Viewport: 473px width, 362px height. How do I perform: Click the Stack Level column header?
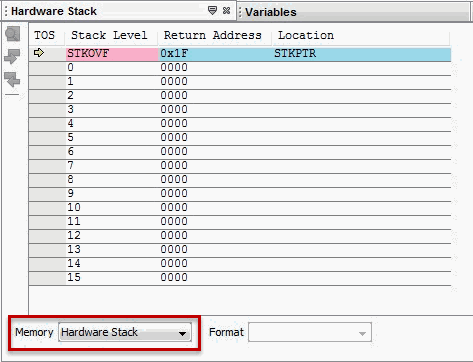(x=111, y=35)
